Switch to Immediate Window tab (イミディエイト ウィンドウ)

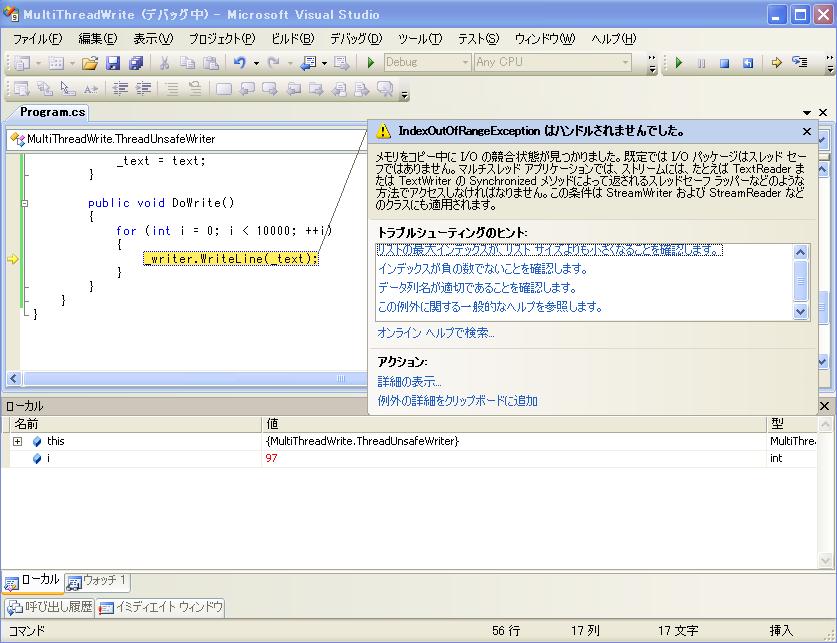tap(160, 607)
